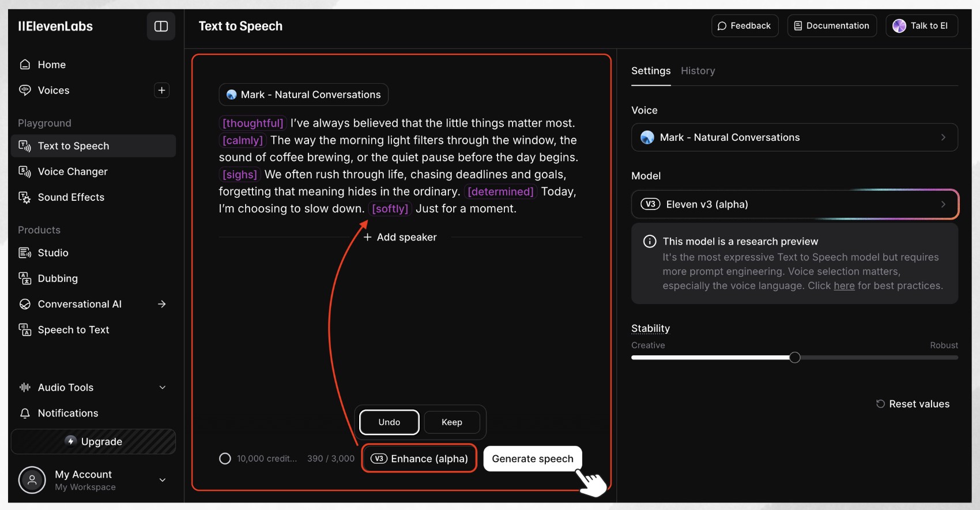
Task: Click the [softly] tag in script
Action: tap(390, 209)
